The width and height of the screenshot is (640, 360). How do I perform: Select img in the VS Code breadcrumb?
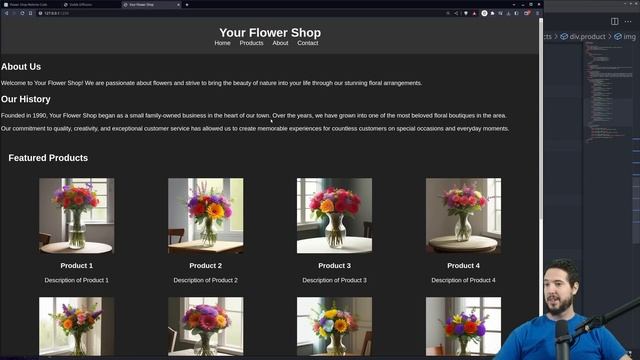625,36
